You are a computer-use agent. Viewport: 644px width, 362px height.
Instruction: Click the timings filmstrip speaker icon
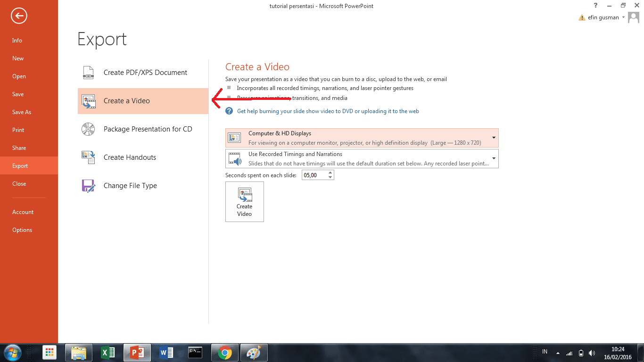coord(234,159)
